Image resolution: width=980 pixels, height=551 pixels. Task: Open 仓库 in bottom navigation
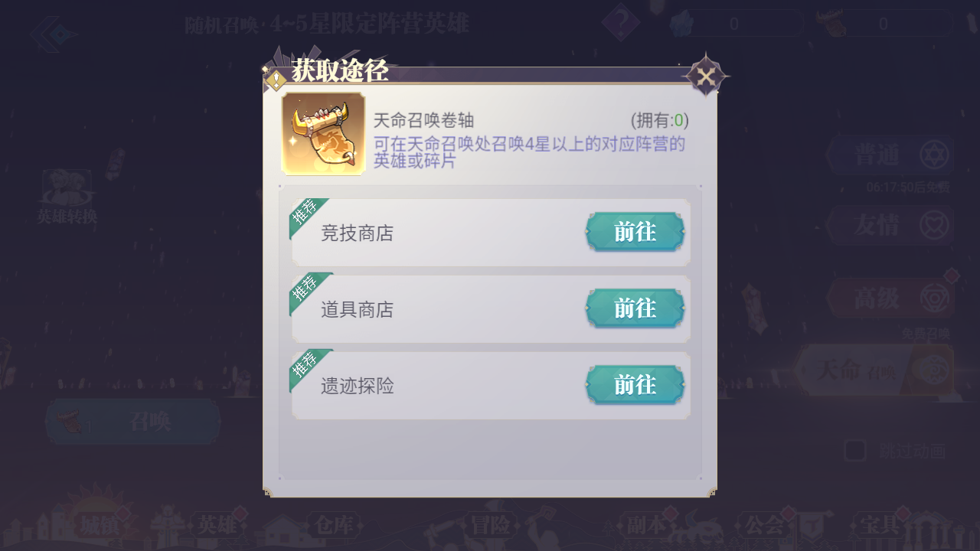[335, 526]
